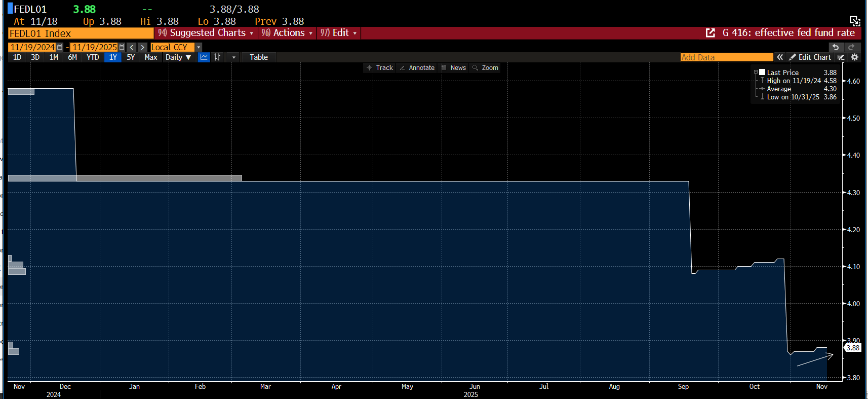Open the end date calendar picker
The height and width of the screenshot is (399, 868).
[x=122, y=47]
